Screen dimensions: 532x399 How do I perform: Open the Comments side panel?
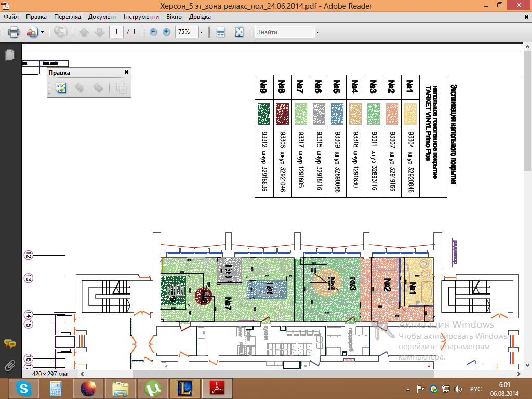[9, 343]
